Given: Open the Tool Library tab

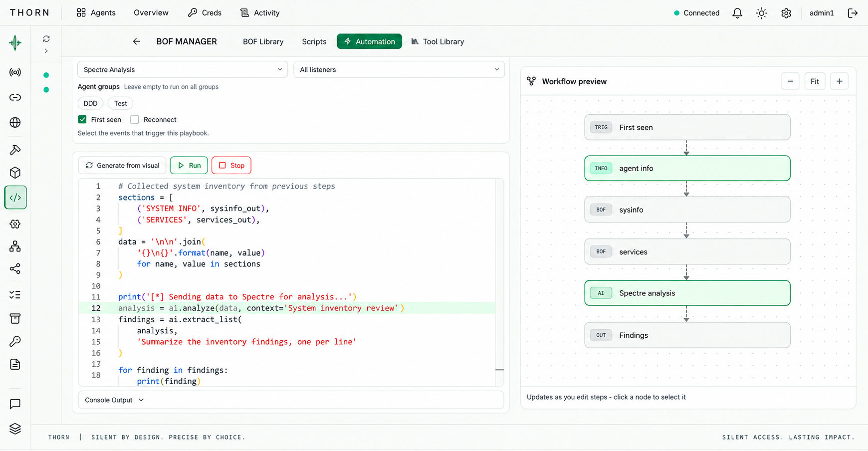Looking at the screenshot, I should click(437, 41).
